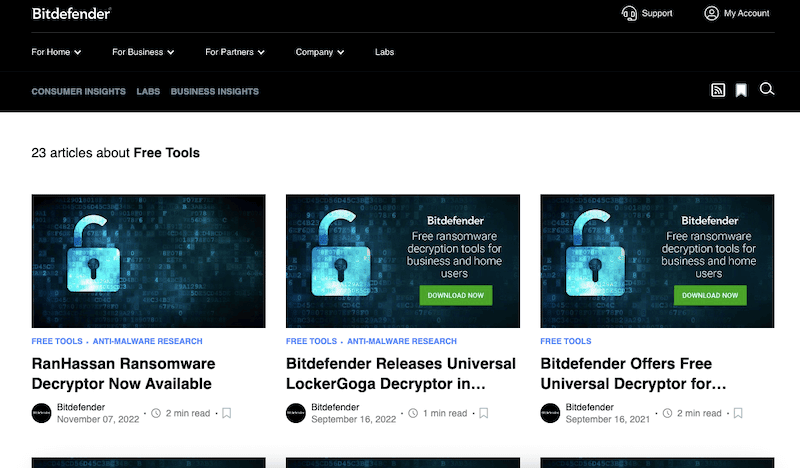Viewport: 800px width, 468px height.
Task: Open the Labs top navigation item
Action: click(x=384, y=52)
